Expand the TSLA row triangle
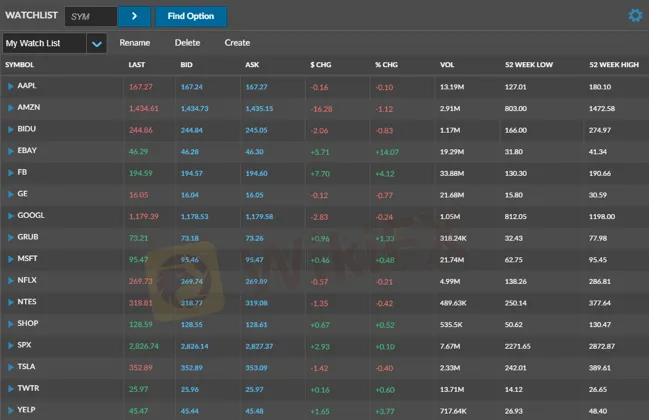This screenshot has width=649, height=420. click(11, 367)
